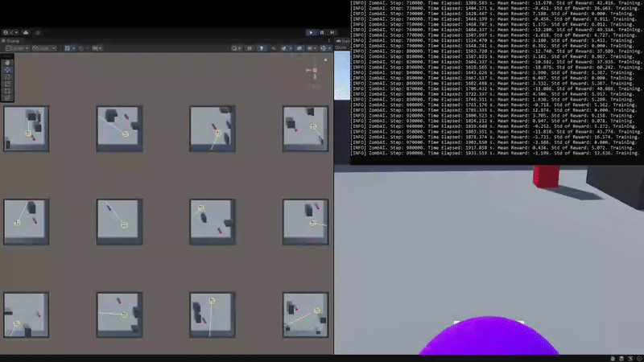
Task: Toggle the scene view rotation lock
Action: pyautogui.click(x=326, y=60)
